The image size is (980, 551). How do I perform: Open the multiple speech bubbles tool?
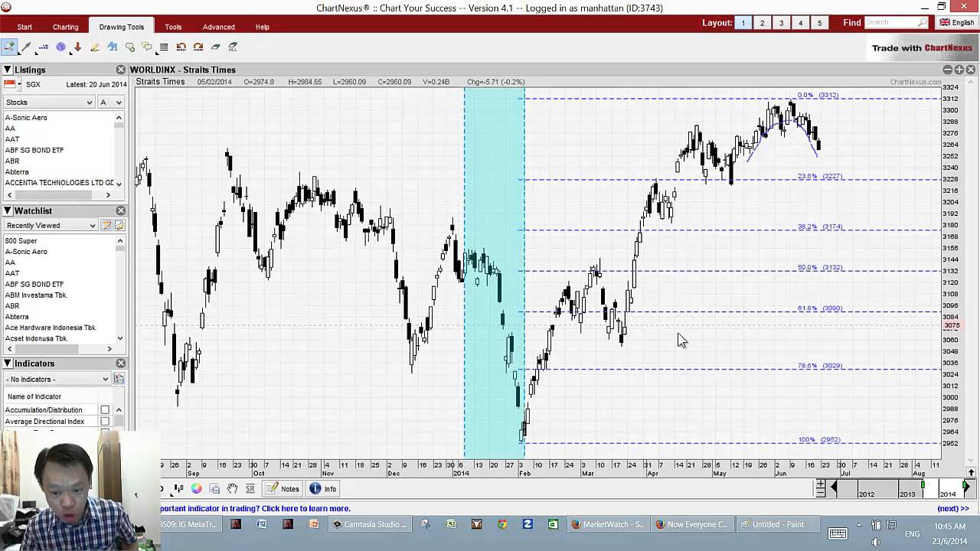click(x=147, y=47)
